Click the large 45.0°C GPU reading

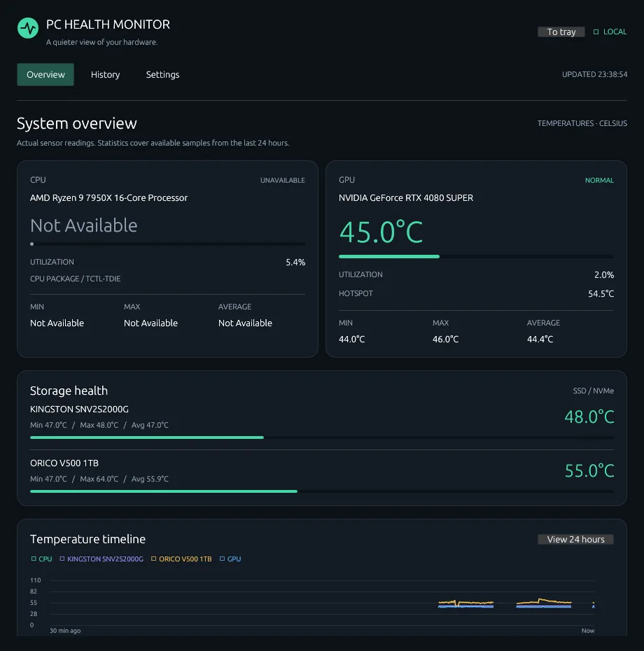coord(381,232)
